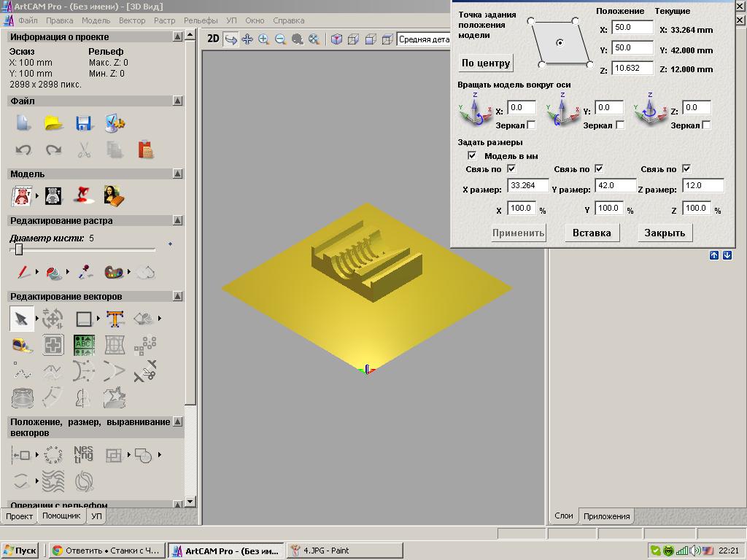
Task: Switch to 2D view with the 2D button
Action: click(x=213, y=39)
